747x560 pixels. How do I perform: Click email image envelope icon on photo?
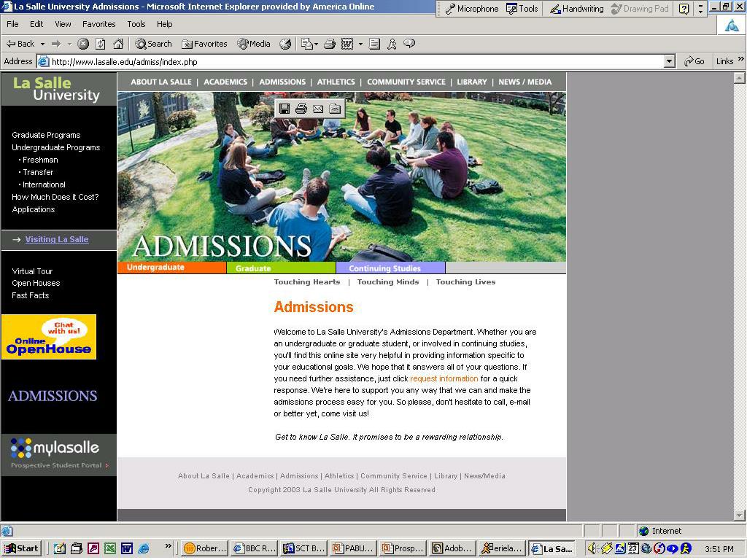click(318, 109)
